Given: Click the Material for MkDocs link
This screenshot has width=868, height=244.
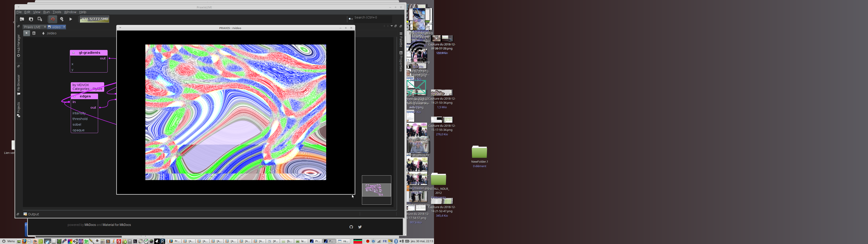Looking at the screenshot, I should point(117,225).
